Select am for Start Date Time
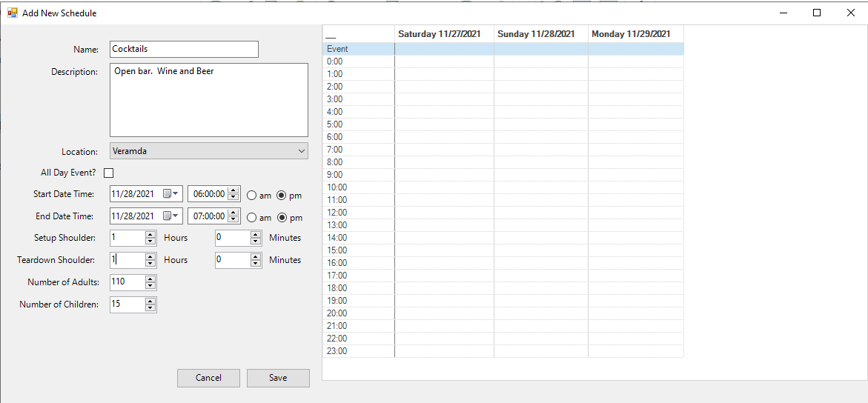Viewport: 868px width, 403px height. [251, 196]
